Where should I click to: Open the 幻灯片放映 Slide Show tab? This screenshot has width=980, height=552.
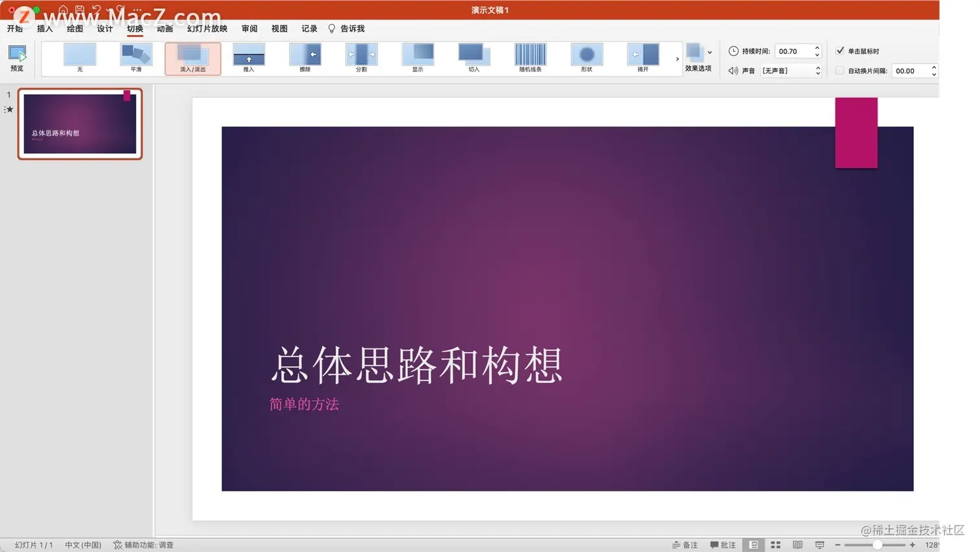pos(207,29)
